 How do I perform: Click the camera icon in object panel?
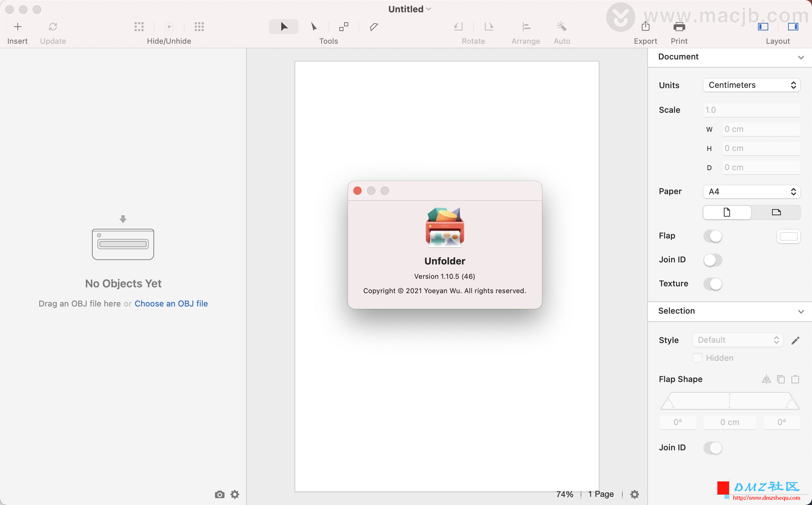tap(220, 494)
